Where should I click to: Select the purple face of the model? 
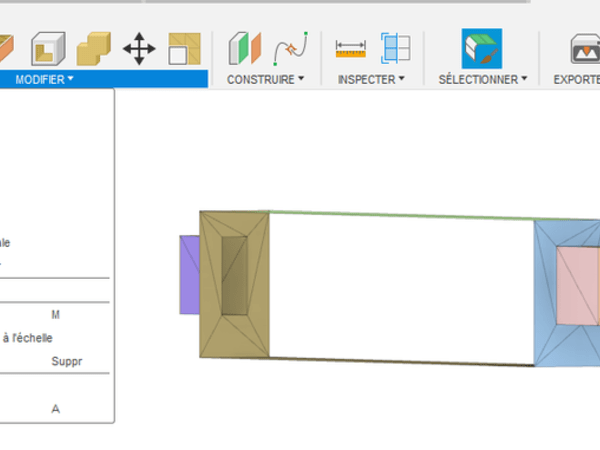point(189,275)
